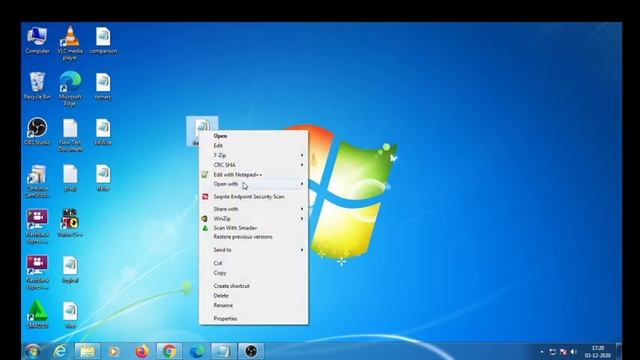This screenshot has width=640, height=360.
Task: Select the CamStudio desktop shortcut
Action: coord(37,181)
